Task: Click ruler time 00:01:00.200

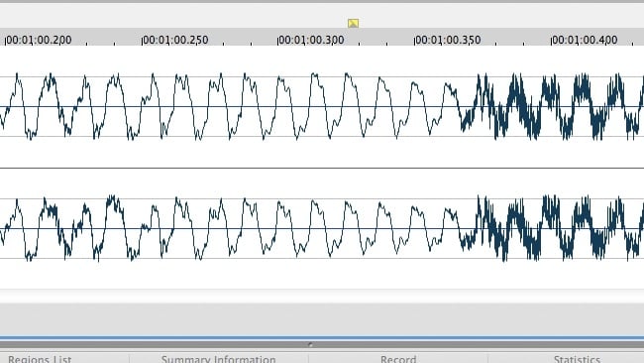Action: tap(39, 40)
